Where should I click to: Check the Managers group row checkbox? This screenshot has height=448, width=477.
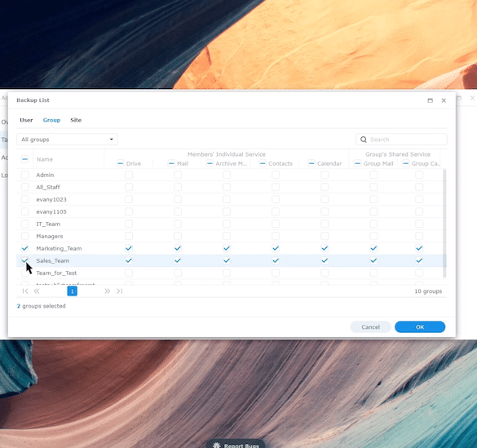(25, 236)
